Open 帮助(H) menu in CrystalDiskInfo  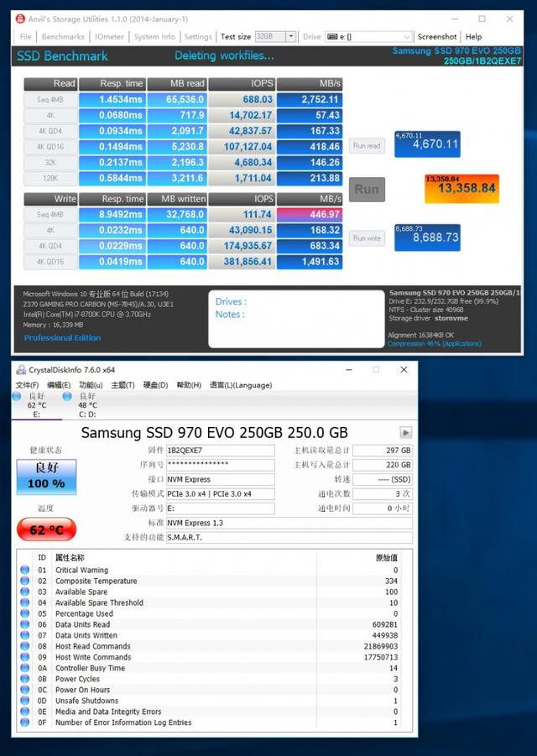189,385
